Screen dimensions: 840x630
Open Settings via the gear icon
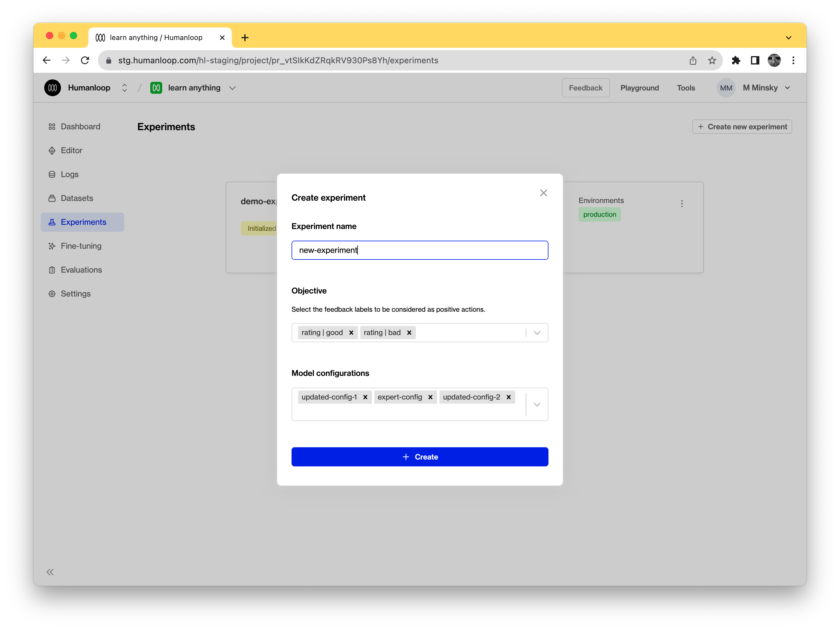(x=52, y=294)
